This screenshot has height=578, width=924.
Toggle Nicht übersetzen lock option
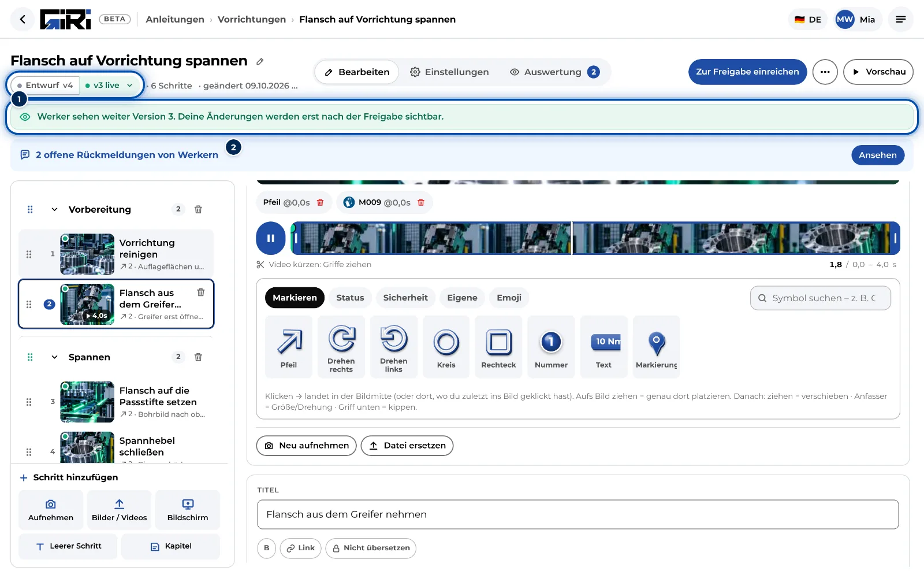point(371,548)
